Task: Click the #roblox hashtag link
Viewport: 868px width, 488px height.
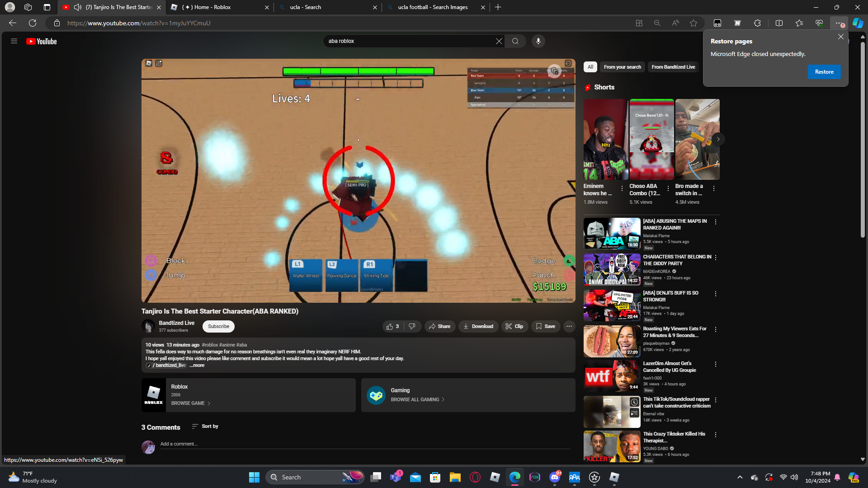Action: pyautogui.click(x=210, y=345)
